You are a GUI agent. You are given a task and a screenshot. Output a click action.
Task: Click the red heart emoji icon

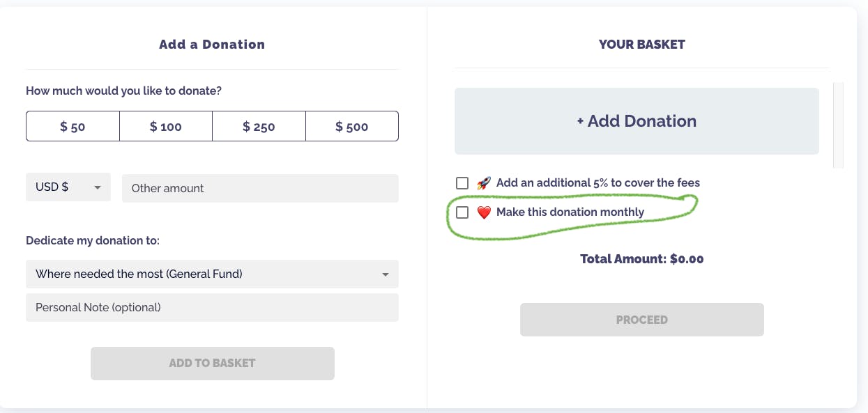[x=484, y=212]
